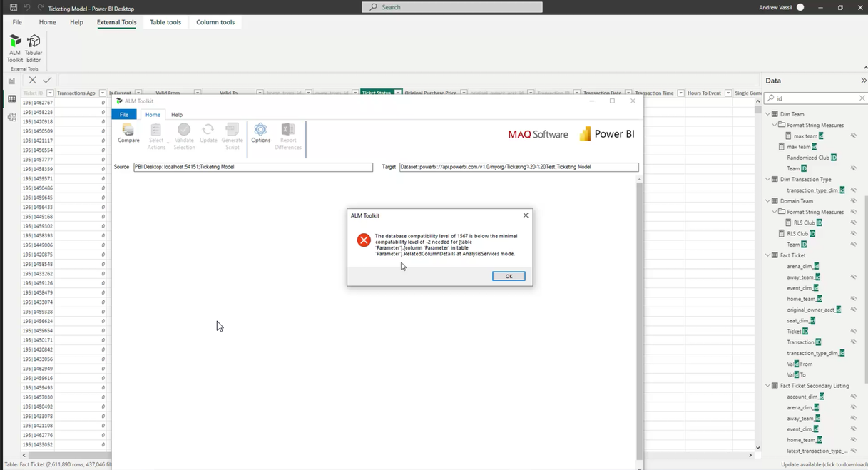
Task: Toggle visibility of Fact Ticket home_team_id
Action: (x=853, y=299)
